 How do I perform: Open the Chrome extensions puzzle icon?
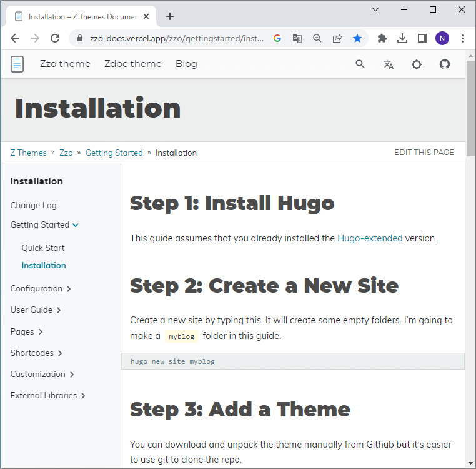pyautogui.click(x=382, y=38)
